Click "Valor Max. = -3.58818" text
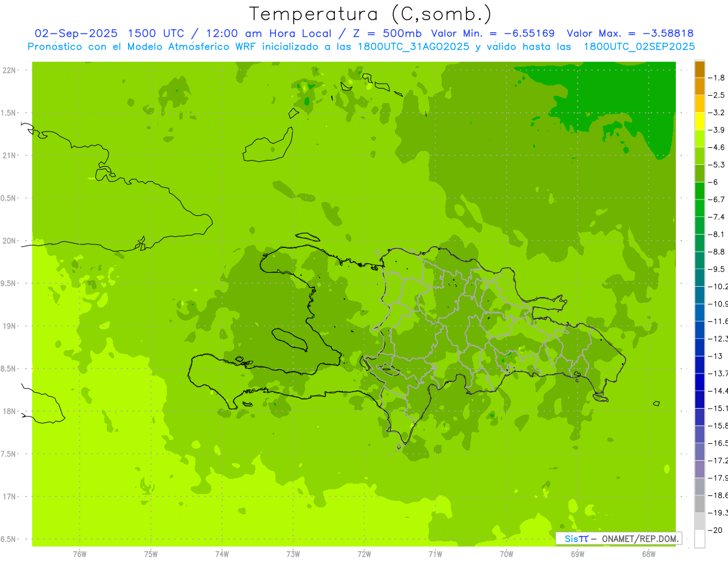 point(630,33)
